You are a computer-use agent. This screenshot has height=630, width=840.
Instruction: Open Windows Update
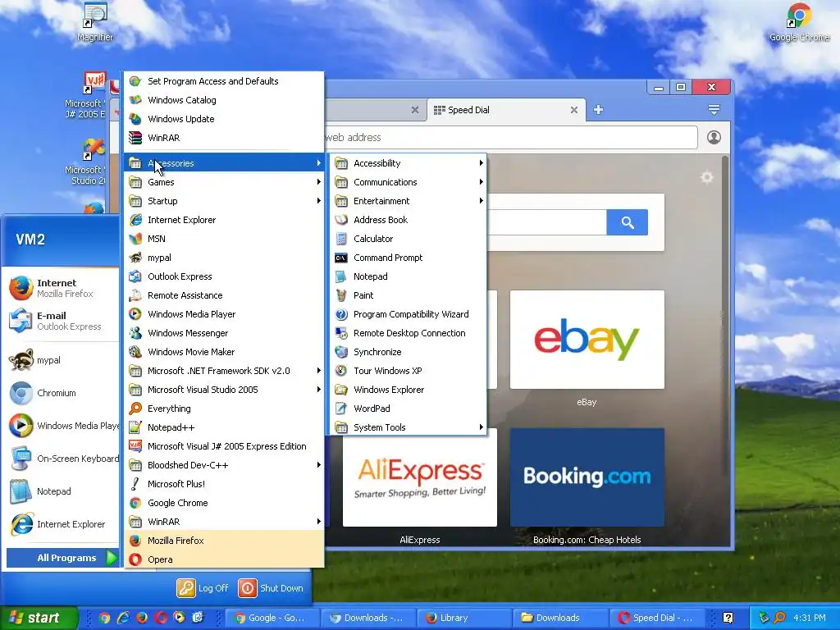coord(224,119)
